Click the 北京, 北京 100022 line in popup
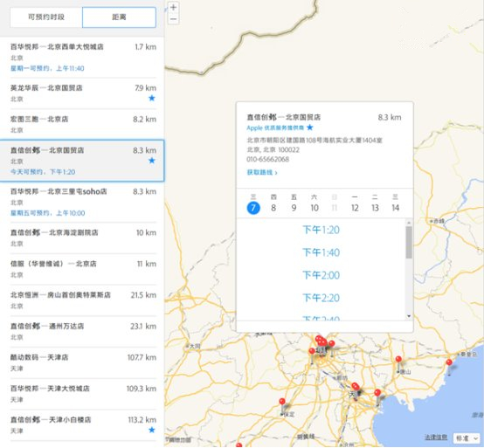Screen dimensions: 484x448 273,150
